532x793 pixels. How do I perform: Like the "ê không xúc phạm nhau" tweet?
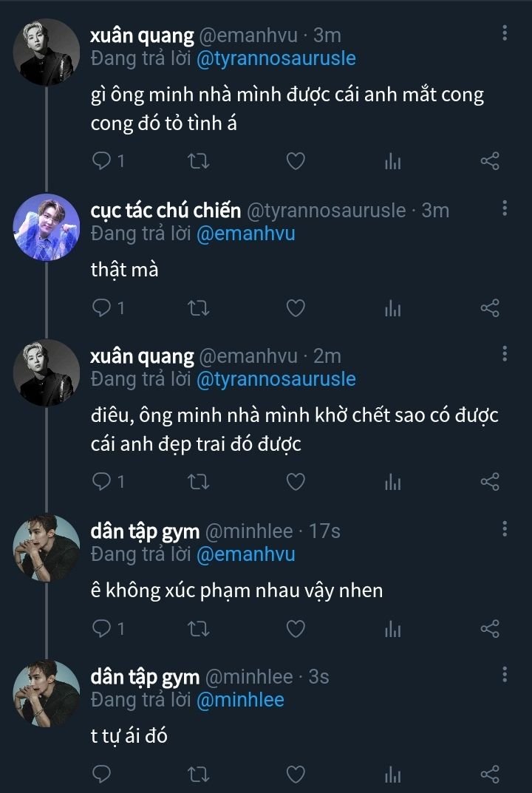(296, 629)
